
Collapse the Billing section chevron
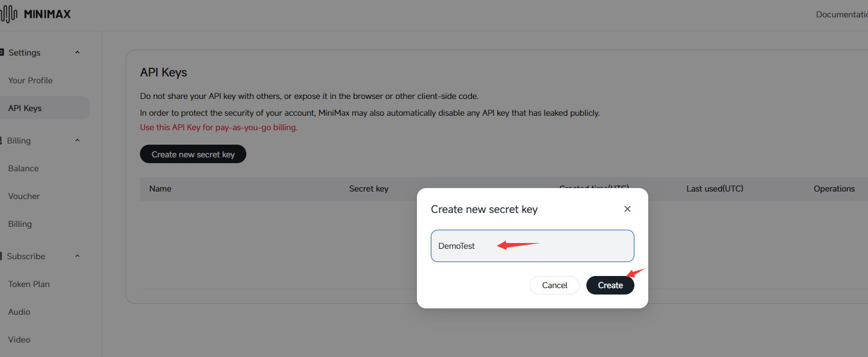click(77, 141)
